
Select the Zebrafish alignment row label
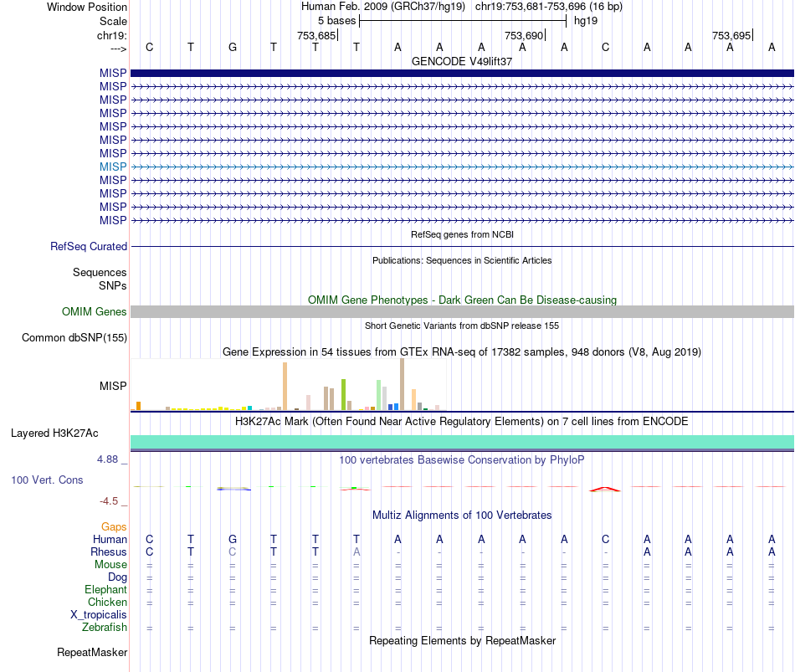[105, 628]
